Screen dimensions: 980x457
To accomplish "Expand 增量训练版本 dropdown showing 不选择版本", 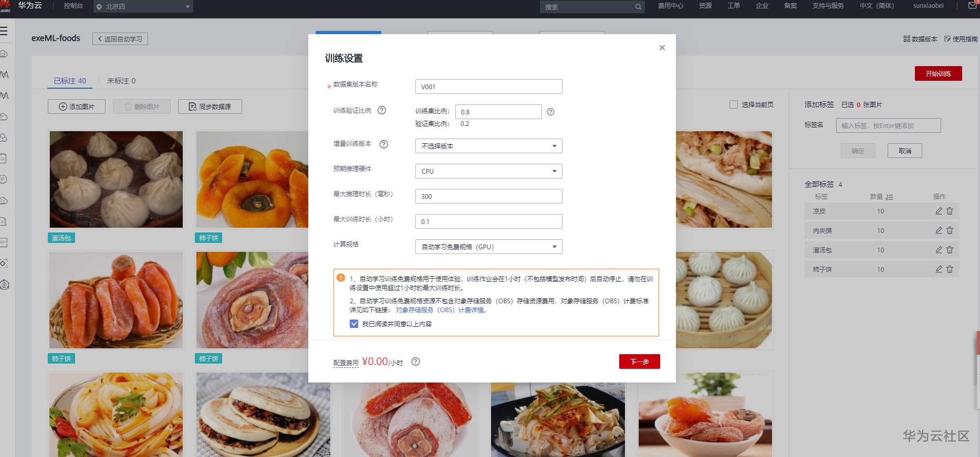I will tap(488, 146).
